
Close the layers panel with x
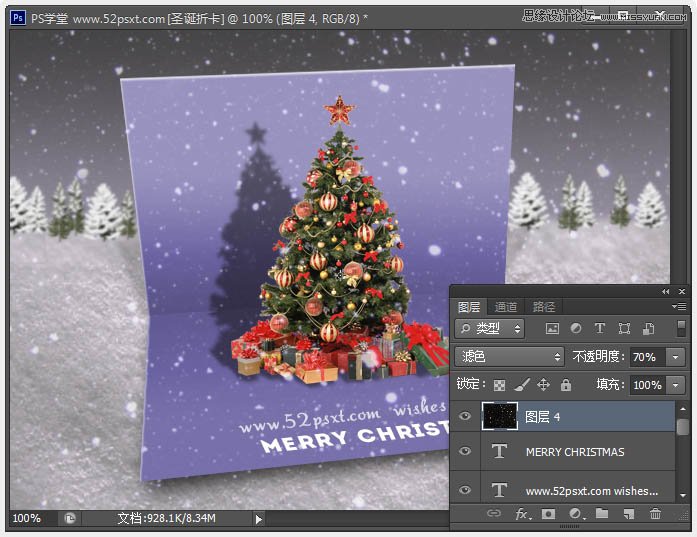[682, 292]
